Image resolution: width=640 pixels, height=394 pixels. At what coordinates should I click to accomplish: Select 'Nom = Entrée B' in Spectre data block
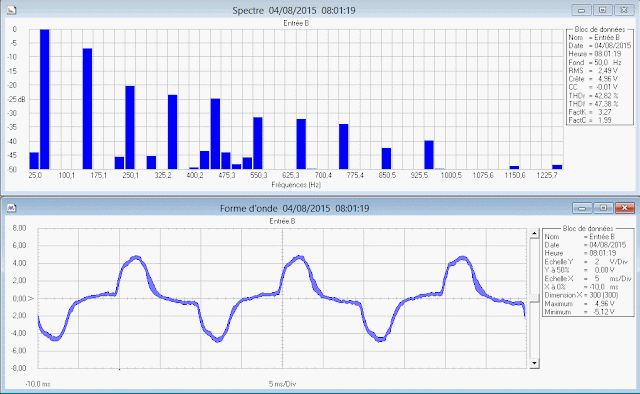[594, 38]
